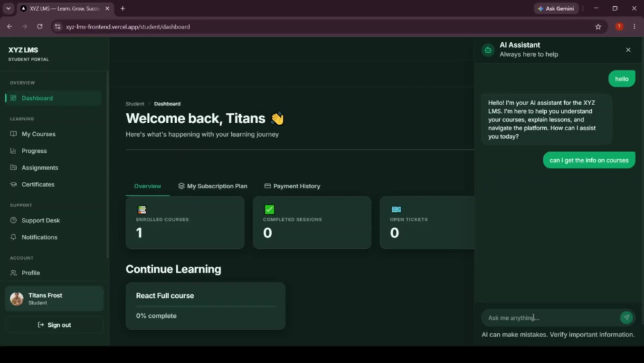This screenshot has height=363, width=644.
Task: Click the Dashboard grid icon
Action: (x=14, y=98)
